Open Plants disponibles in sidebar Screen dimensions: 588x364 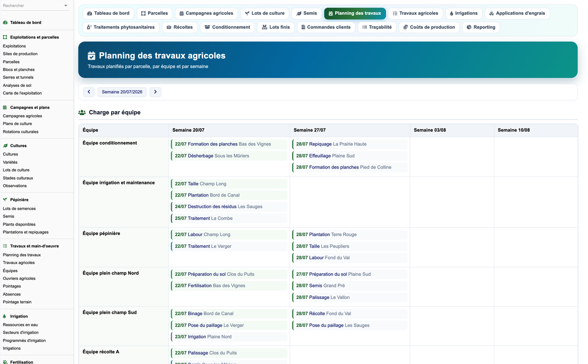tap(19, 224)
